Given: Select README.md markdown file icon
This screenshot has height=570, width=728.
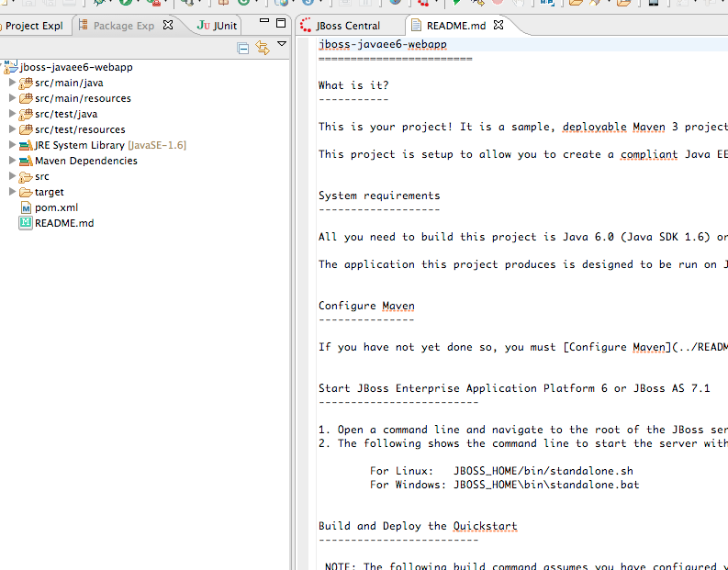Looking at the screenshot, I should tap(26, 223).
